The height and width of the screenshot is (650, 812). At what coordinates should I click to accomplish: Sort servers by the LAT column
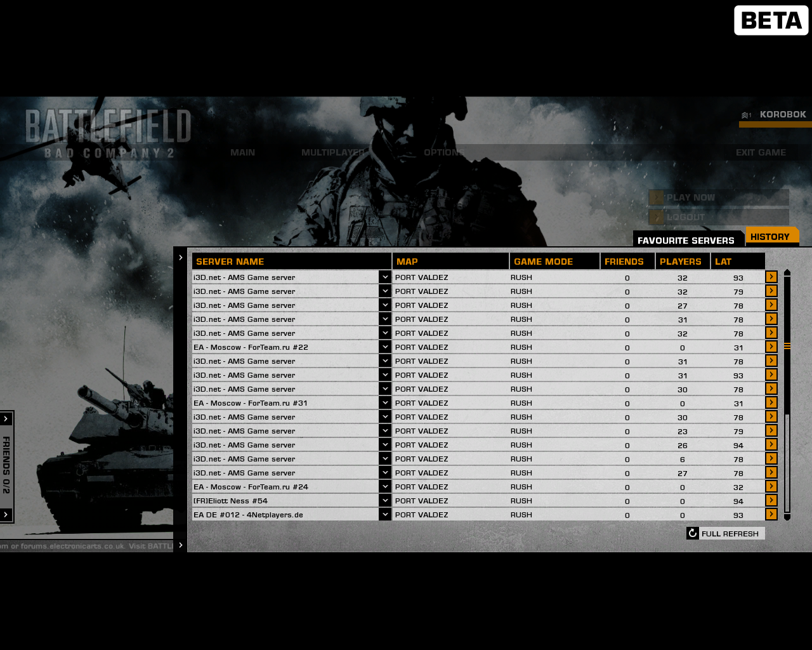(x=738, y=261)
